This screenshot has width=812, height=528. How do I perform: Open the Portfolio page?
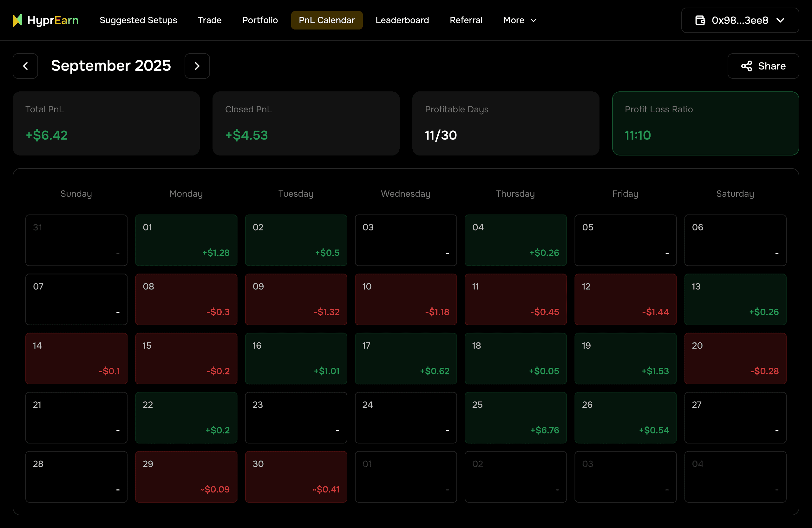260,20
